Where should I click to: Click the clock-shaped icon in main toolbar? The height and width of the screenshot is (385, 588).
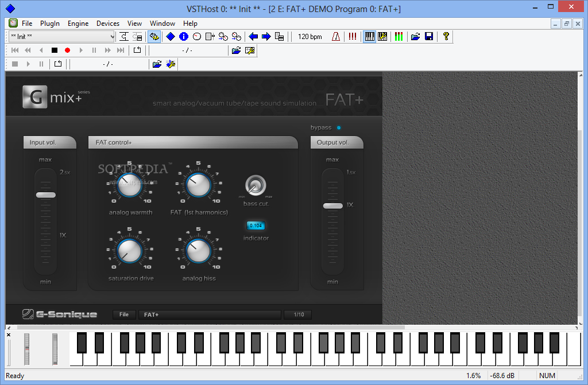click(197, 36)
